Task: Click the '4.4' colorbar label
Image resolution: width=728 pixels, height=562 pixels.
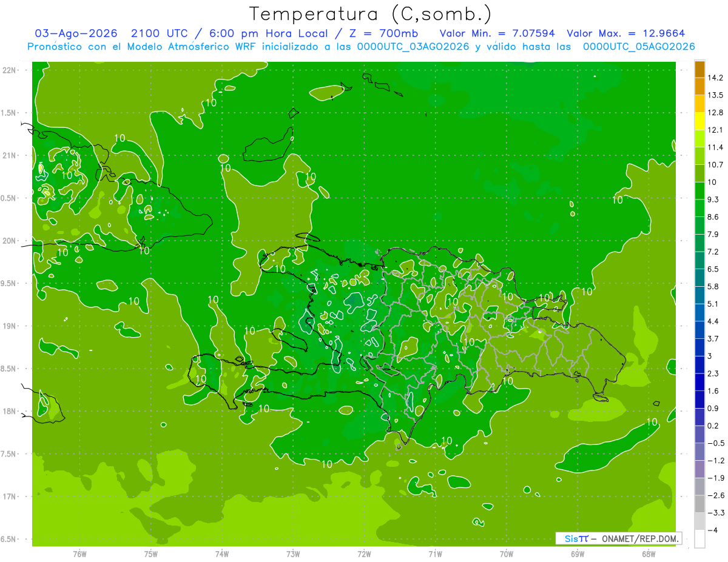Action: pos(713,321)
